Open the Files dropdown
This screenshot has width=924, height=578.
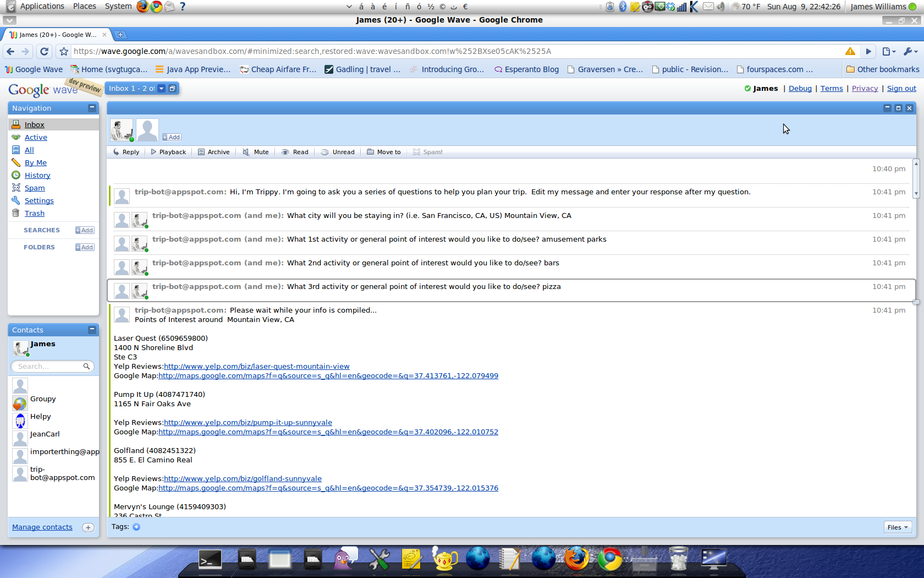[x=898, y=527]
